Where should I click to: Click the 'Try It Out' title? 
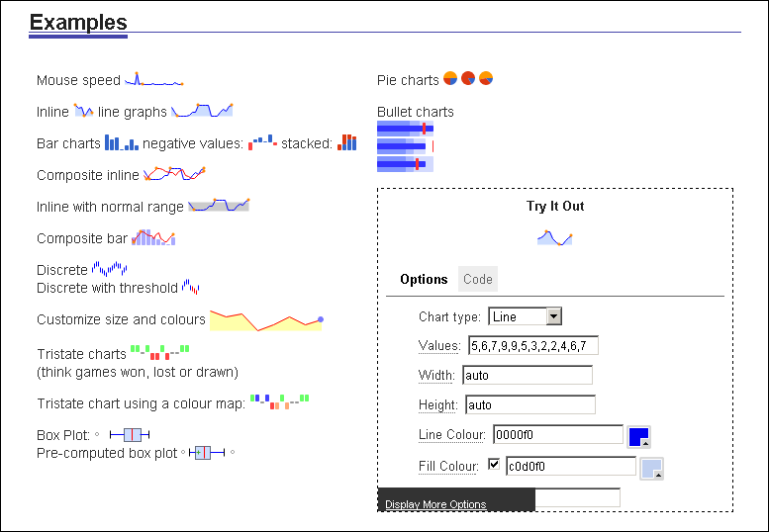tap(555, 206)
